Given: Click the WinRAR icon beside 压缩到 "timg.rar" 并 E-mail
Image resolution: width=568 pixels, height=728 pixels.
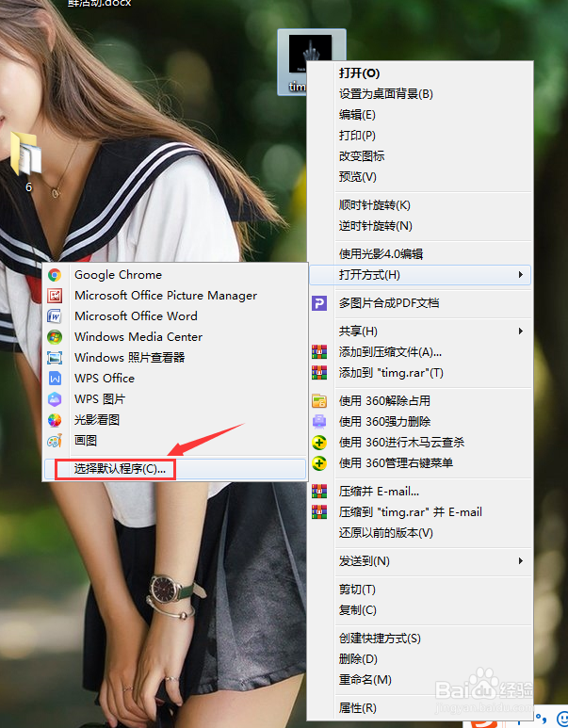Looking at the screenshot, I should (x=319, y=512).
